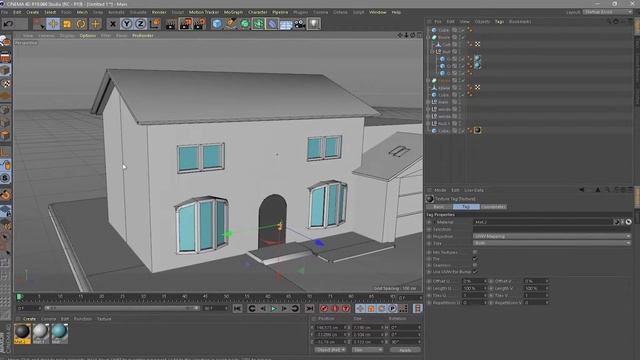
Task: Click the green Subdivision Surface generator icon
Action: pyautogui.click(x=244, y=24)
